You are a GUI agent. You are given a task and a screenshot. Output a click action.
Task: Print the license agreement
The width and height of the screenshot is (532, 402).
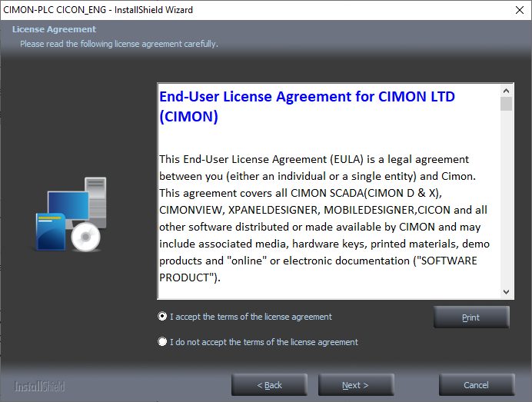471,317
